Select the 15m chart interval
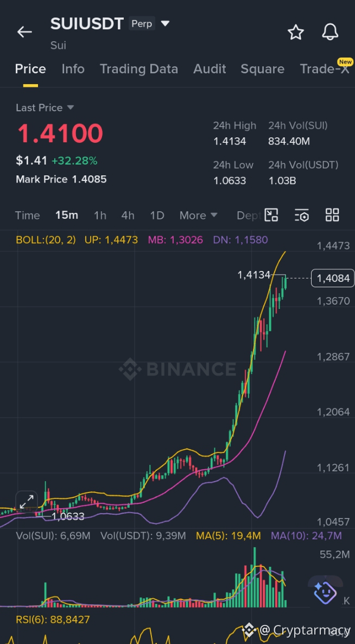Screen dimensions: 355x644 pos(66,215)
